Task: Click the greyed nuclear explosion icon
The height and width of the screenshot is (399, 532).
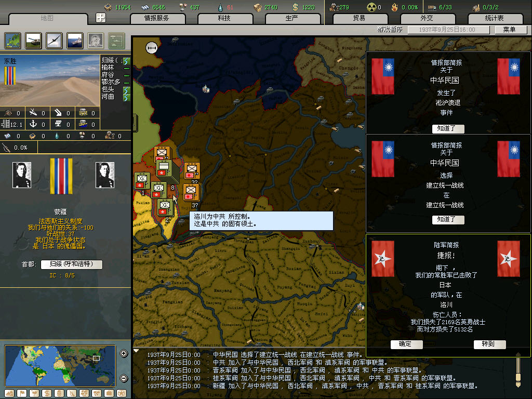Action: [x=96, y=41]
